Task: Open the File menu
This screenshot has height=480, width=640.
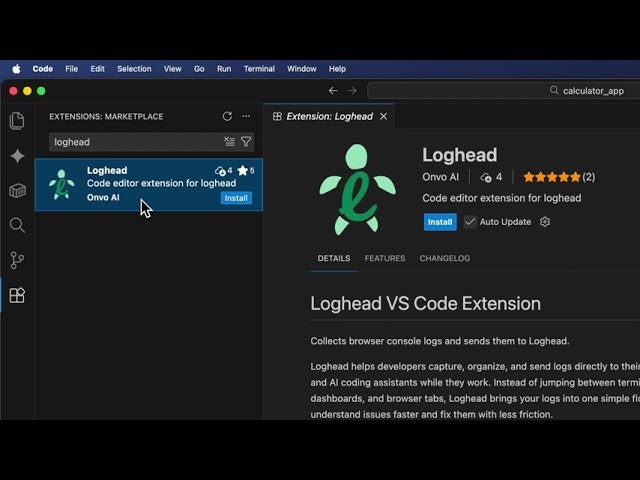Action: coord(71,69)
